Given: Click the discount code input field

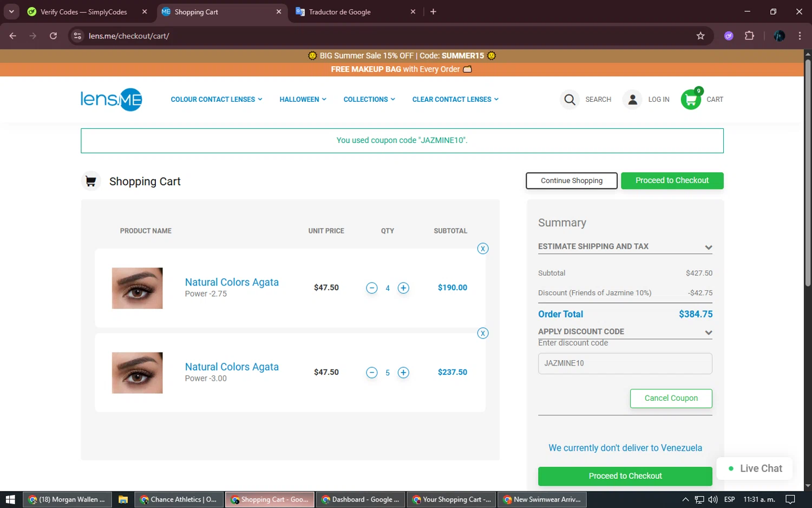Looking at the screenshot, I should tap(625, 363).
